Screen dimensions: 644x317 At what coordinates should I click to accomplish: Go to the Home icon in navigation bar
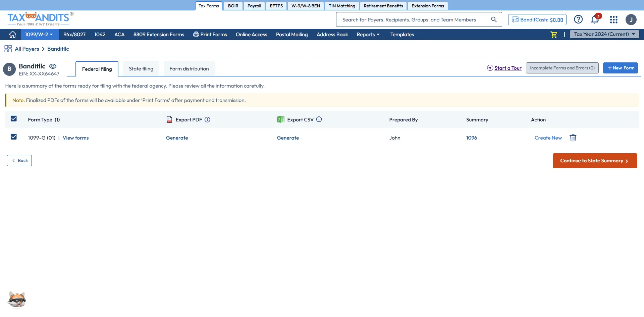point(12,34)
